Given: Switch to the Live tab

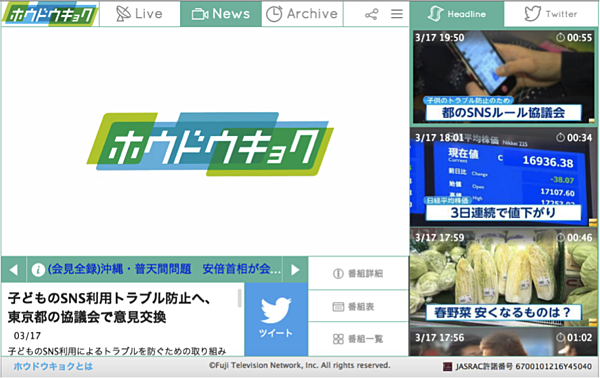Looking at the screenshot, I should [140, 14].
